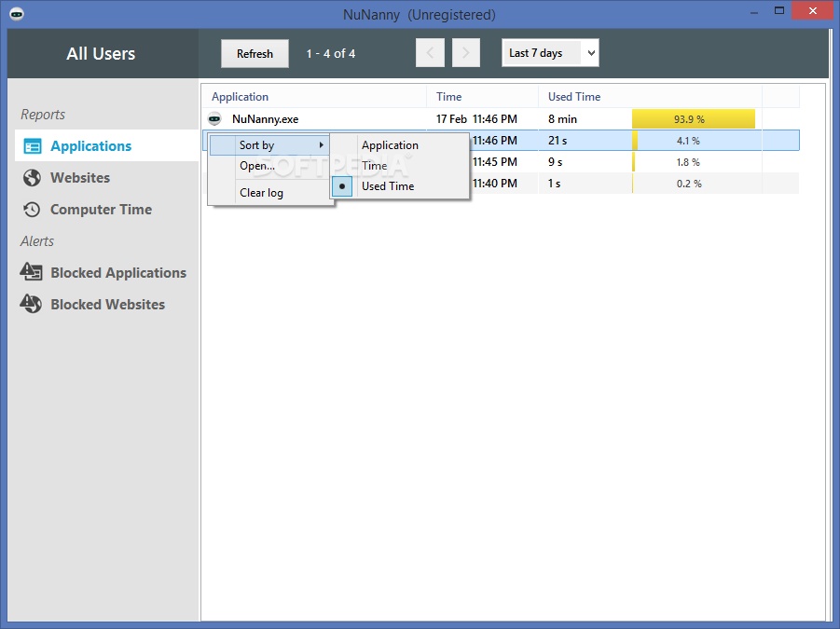
Task: Click the 21 s used time cell
Action: (x=558, y=141)
